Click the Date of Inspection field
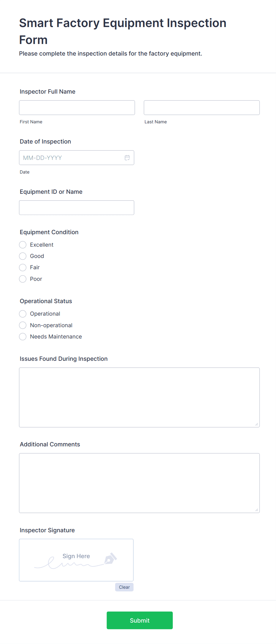Screen dimensions: 276x644 [x=71, y=158]
